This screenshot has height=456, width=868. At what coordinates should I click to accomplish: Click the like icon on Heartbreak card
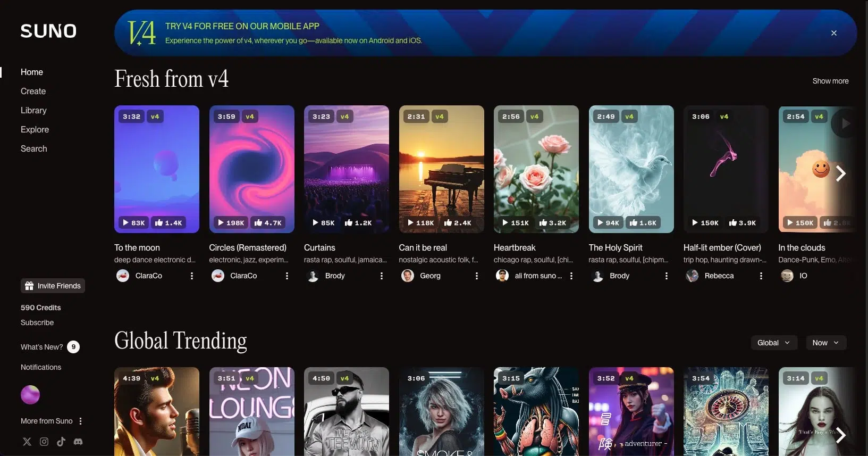(543, 223)
